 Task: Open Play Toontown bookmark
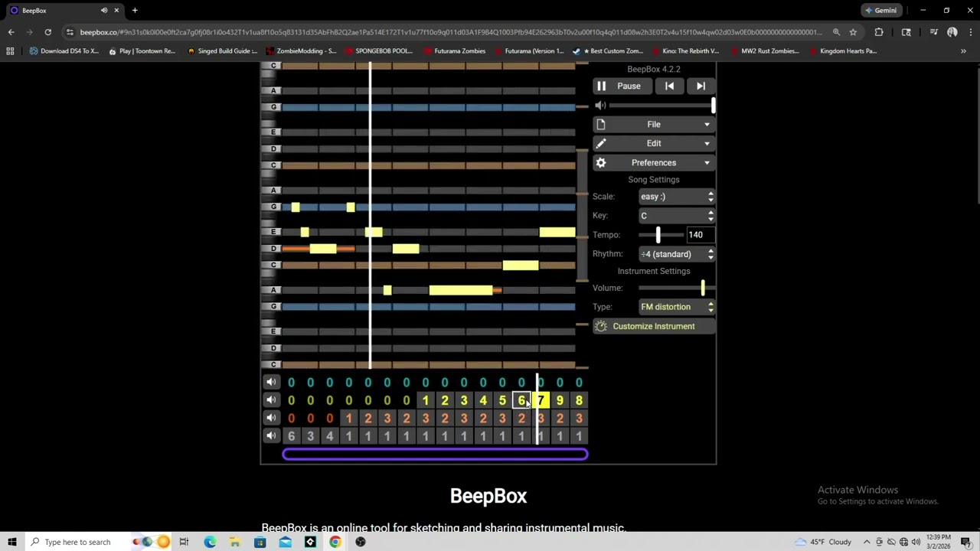point(142,51)
